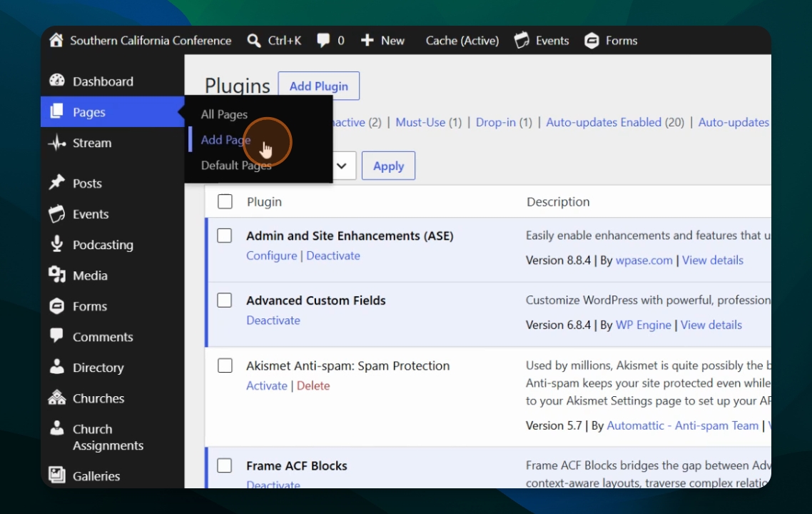The height and width of the screenshot is (514, 812).
Task: Click Cache (Active) in the admin bar
Action: (462, 41)
